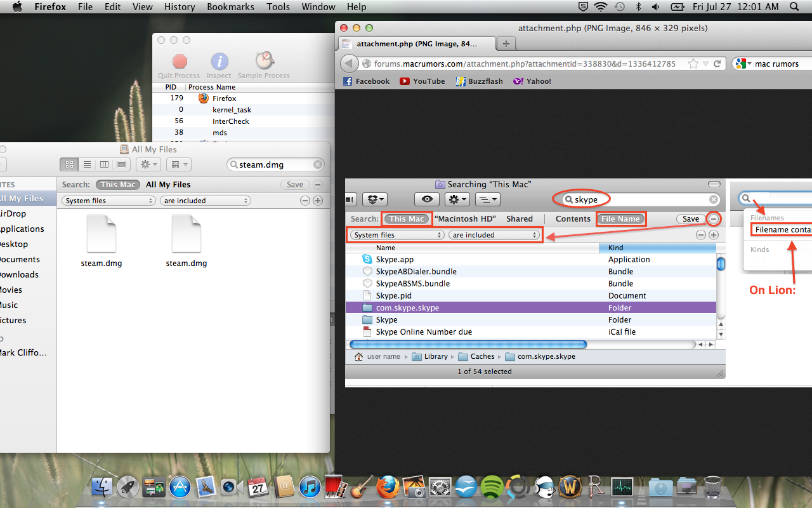
Task: Go back in Firefox with back arrow
Action: 350,63
